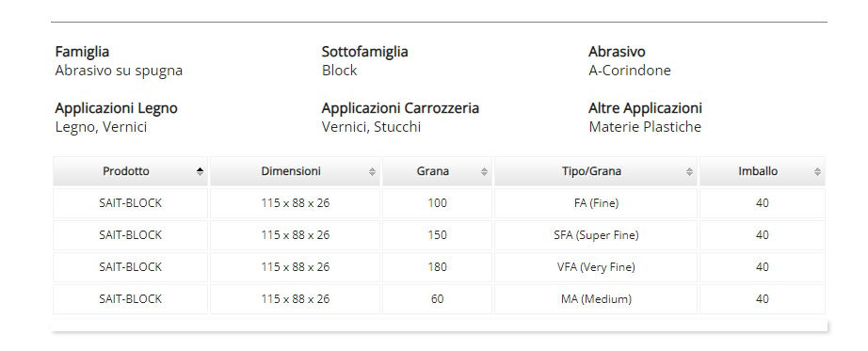Screen dimensions: 868x351
Task: Sort rows by Tipo/Grana header label
Action: pos(591,171)
